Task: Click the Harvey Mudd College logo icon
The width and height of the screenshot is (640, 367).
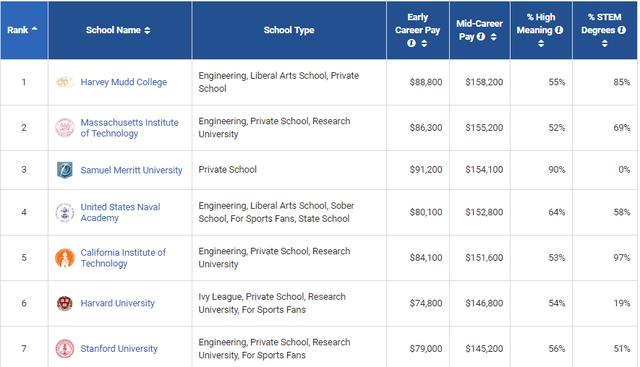Action: (x=64, y=82)
